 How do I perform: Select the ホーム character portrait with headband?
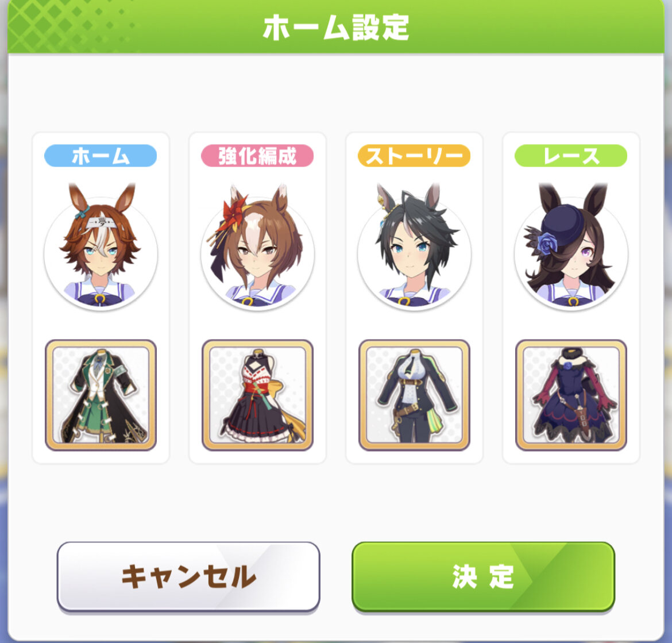click(101, 247)
